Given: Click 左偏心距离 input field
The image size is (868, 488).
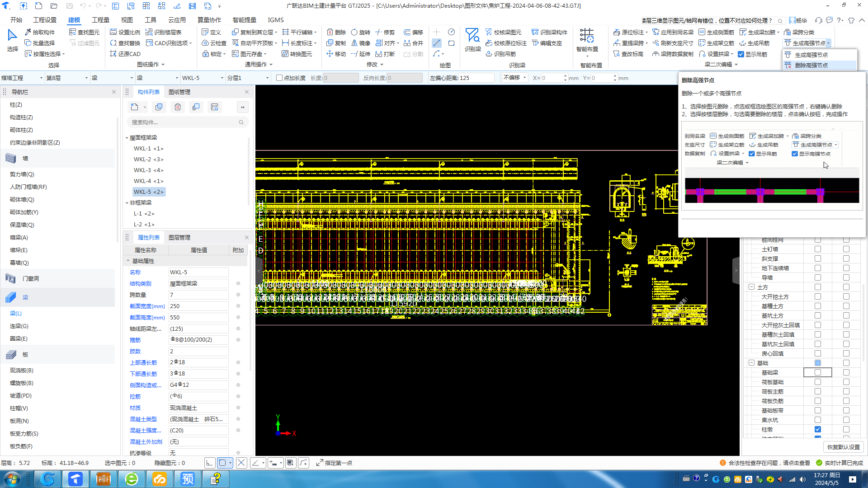Looking at the screenshot, I should click(476, 78).
